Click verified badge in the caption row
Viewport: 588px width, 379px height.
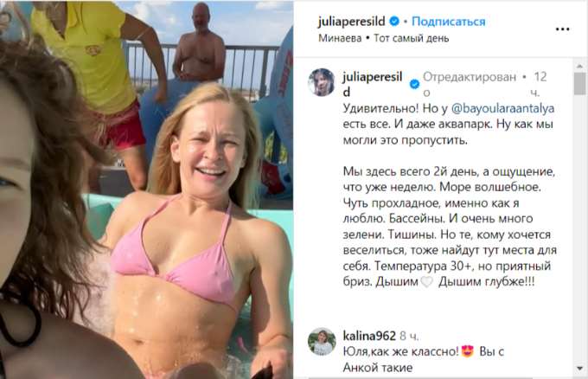(414, 85)
